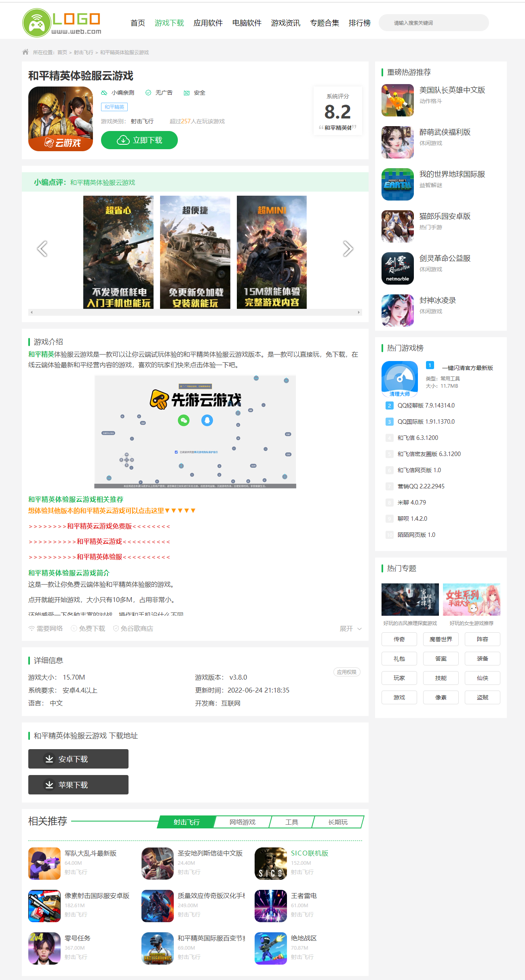Screen dimensions: 525x980
Task: Click the search keyword input field
Action: point(434,23)
